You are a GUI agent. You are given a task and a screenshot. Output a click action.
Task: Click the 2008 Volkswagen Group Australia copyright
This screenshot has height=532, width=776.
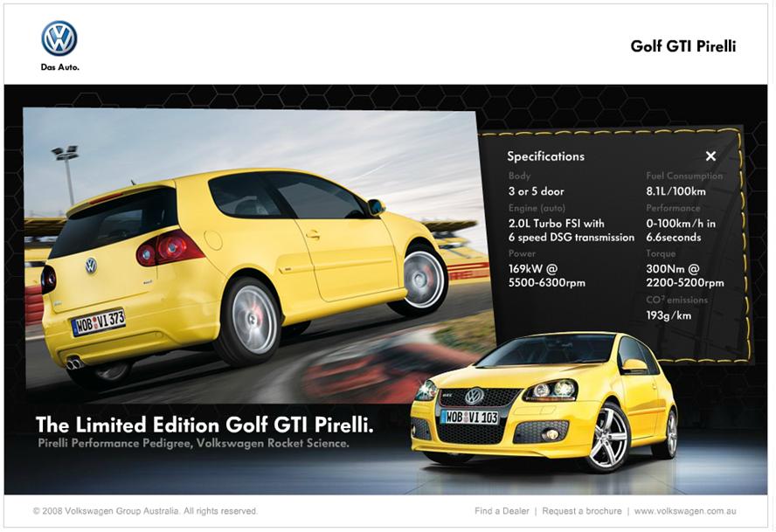point(145,511)
